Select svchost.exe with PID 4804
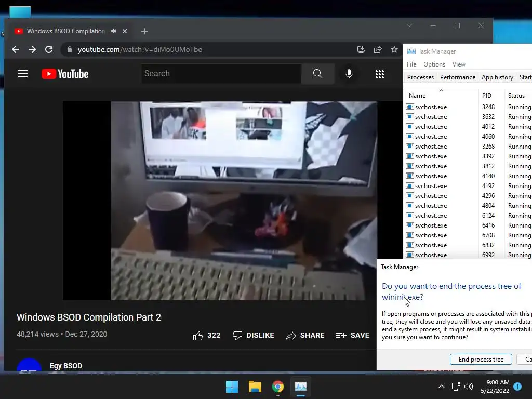 [x=468, y=205]
